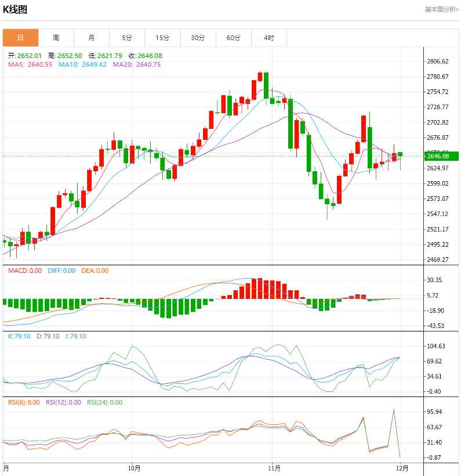Switch to the 月 monthly tab

point(91,38)
